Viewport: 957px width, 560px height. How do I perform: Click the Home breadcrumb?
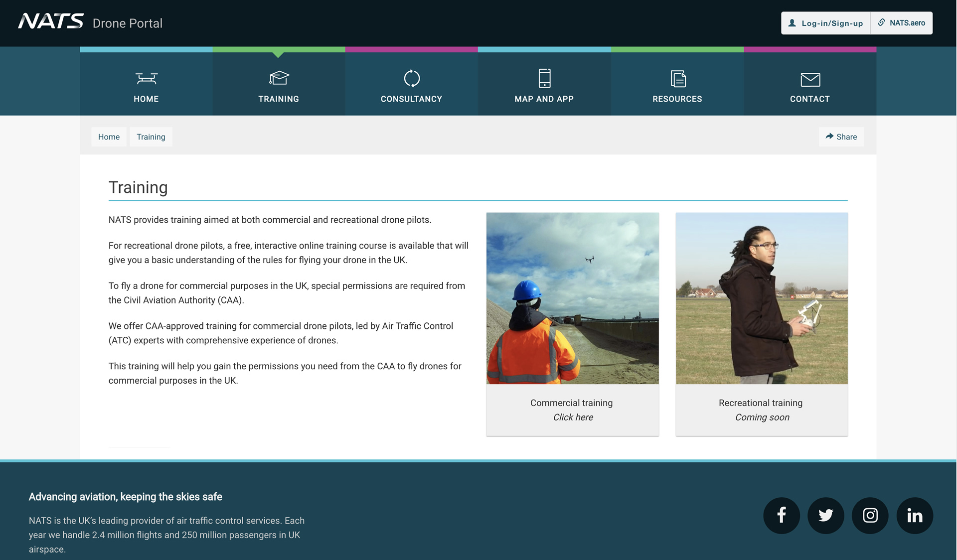click(x=109, y=137)
